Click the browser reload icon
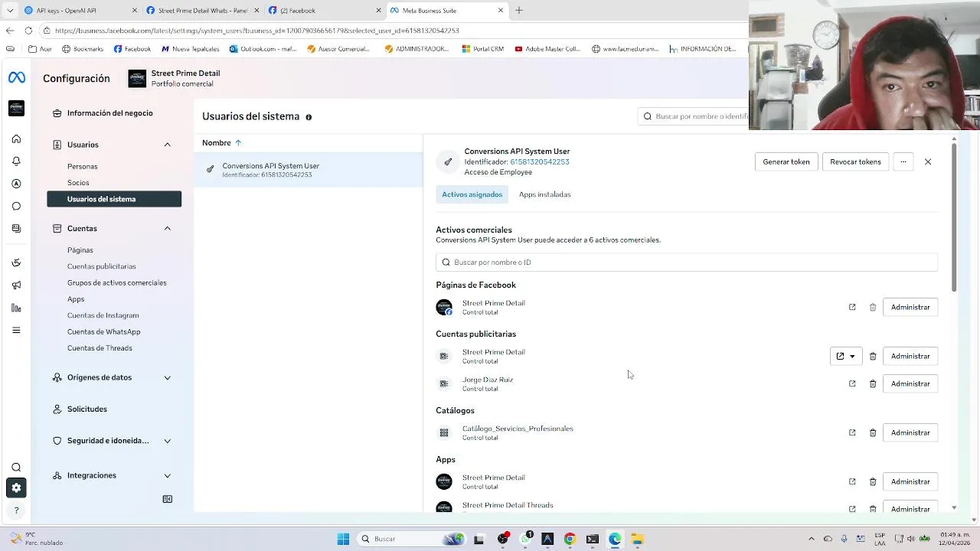Screen dimensions: 980x551 click(28, 31)
